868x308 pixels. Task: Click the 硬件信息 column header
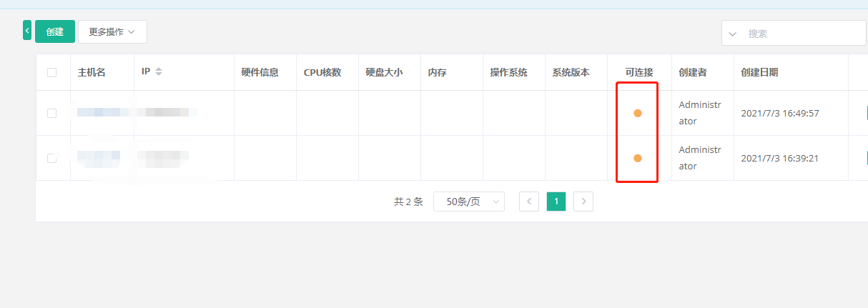pyautogui.click(x=260, y=72)
